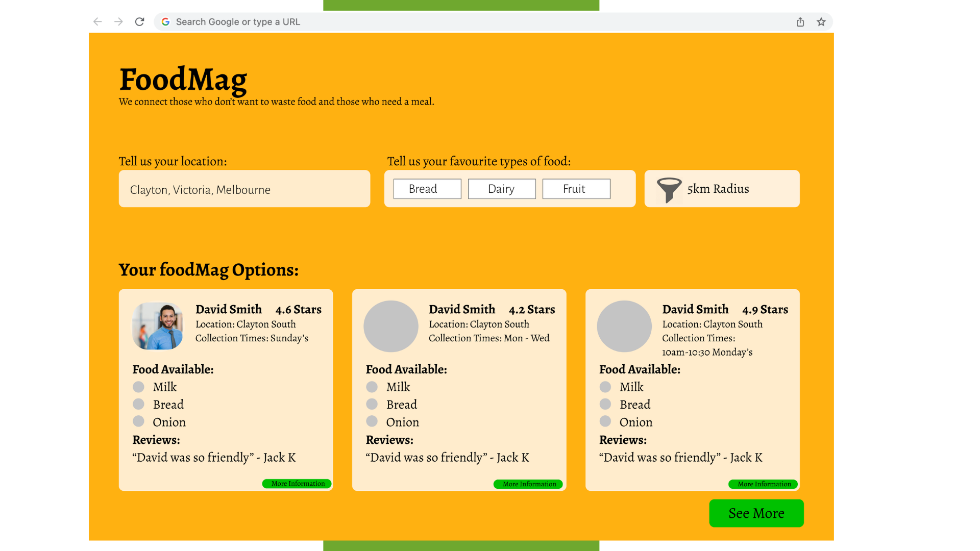Click More Information on 4.9 Stars card
This screenshot has width=980, height=551.
click(763, 484)
